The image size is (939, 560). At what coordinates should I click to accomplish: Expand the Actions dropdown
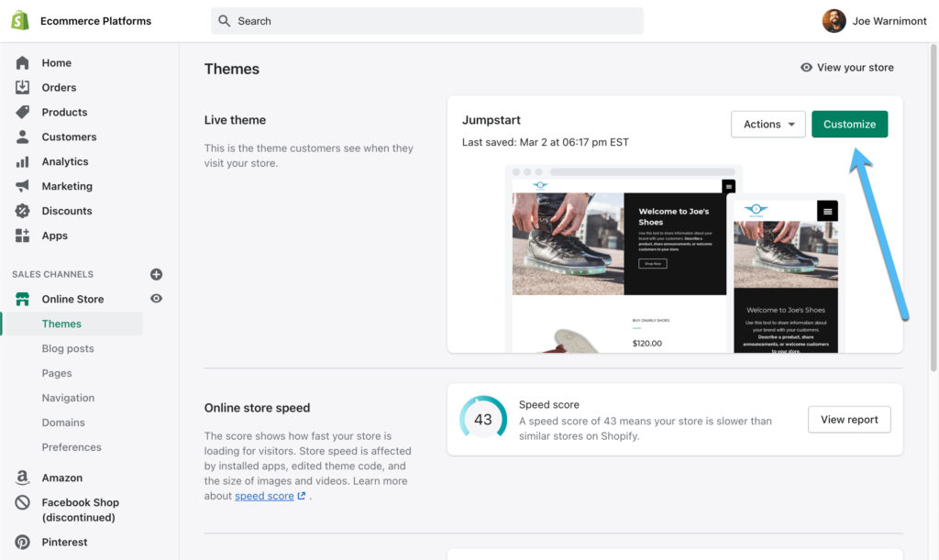click(x=768, y=125)
